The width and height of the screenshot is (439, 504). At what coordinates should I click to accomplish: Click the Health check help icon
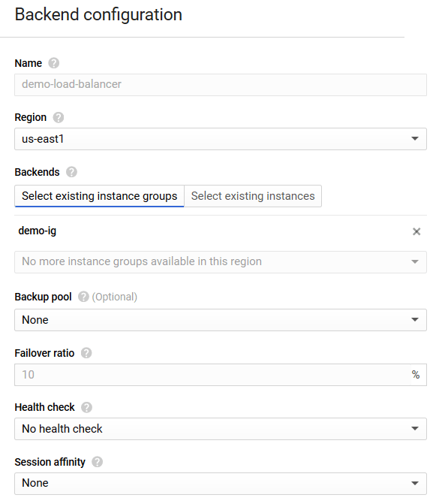click(x=86, y=407)
